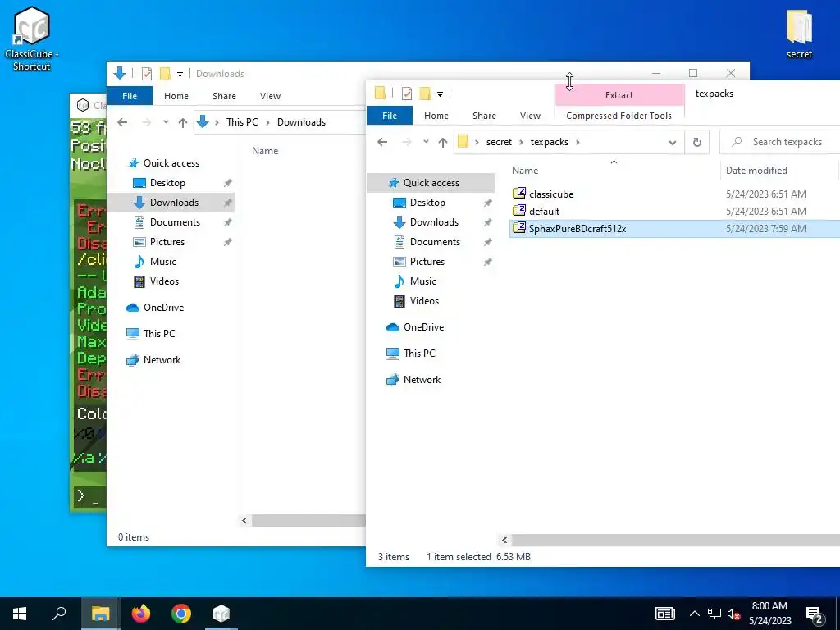Click the left scroll arrow in Downloads window

244,520
